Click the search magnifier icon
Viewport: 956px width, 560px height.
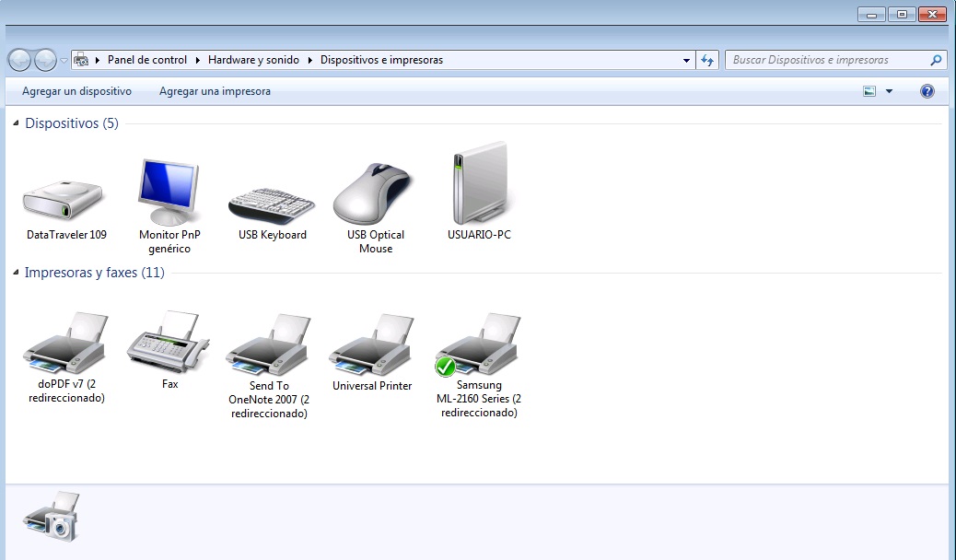click(936, 60)
